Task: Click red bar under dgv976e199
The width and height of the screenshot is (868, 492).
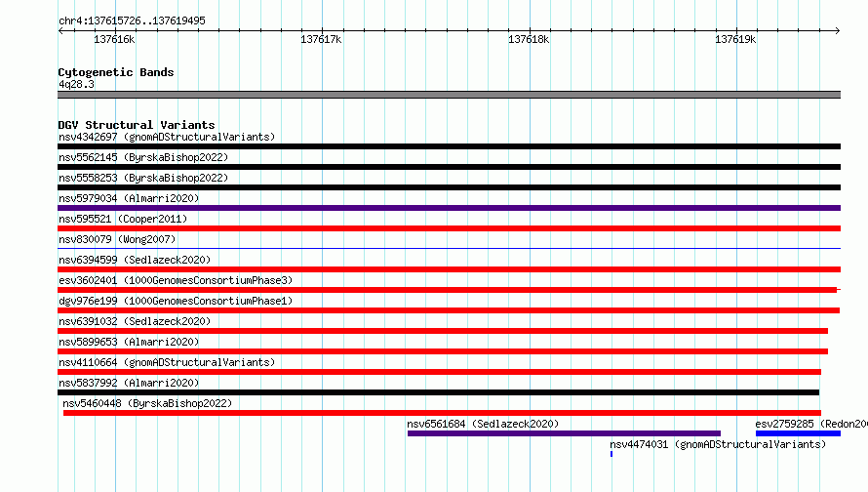Action: coord(449,310)
